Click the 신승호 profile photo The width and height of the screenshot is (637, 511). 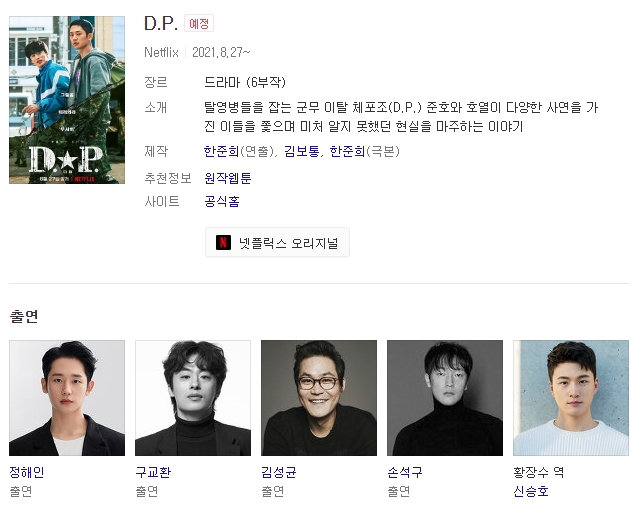click(x=571, y=398)
